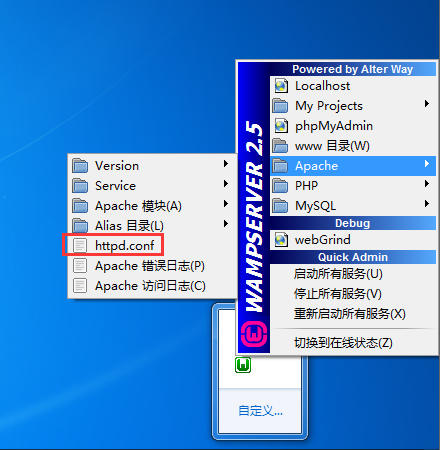The width and height of the screenshot is (440, 450).
Task: Click the folder icon beside My Projects
Action: pyautogui.click(x=280, y=106)
